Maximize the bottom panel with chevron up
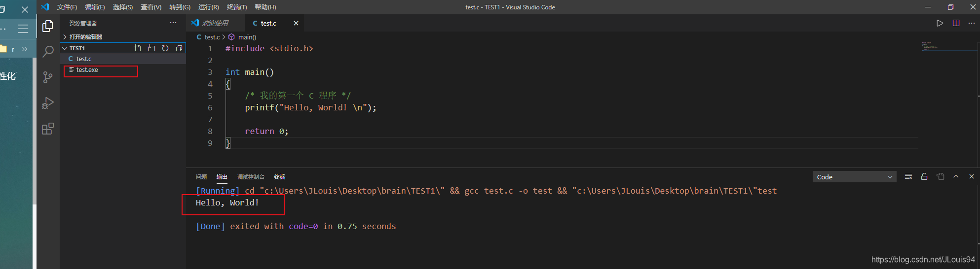 (956, 176)
